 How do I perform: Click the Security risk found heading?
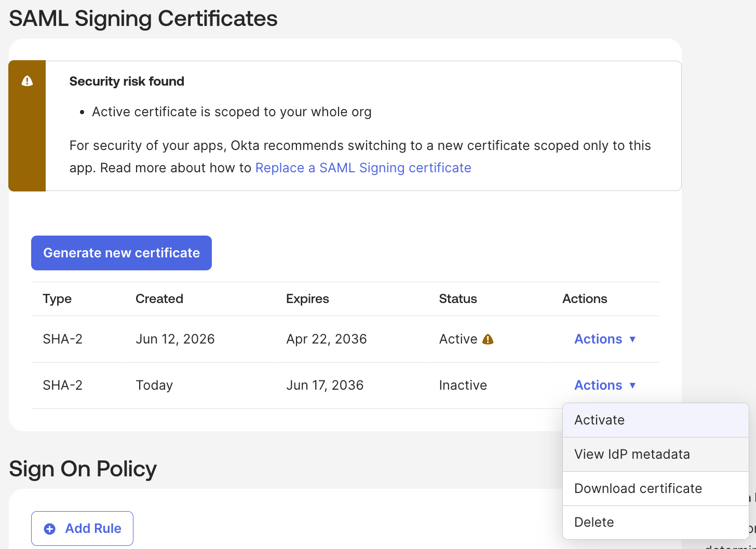(127, 81)
